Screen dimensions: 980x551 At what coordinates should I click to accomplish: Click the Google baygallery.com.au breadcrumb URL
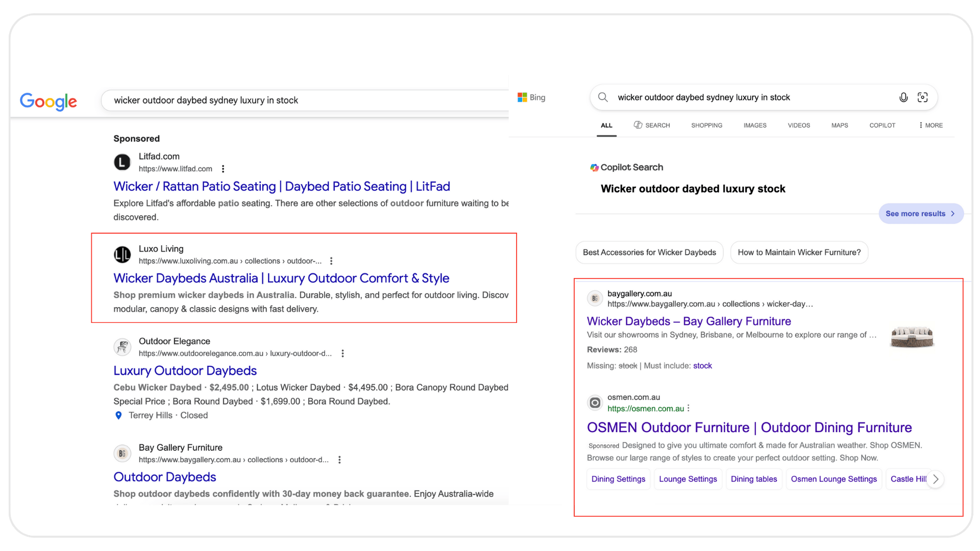(234, 460)
